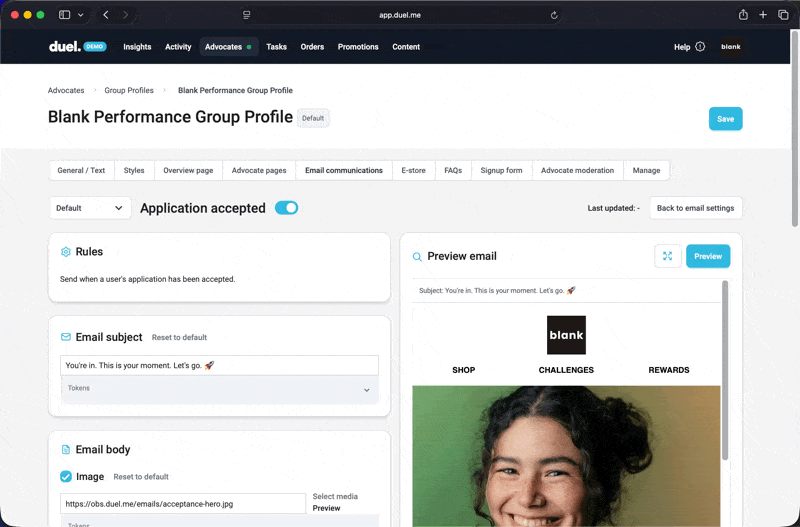Click the duel logo
800x527 pixels.
(x=65, y=47)
